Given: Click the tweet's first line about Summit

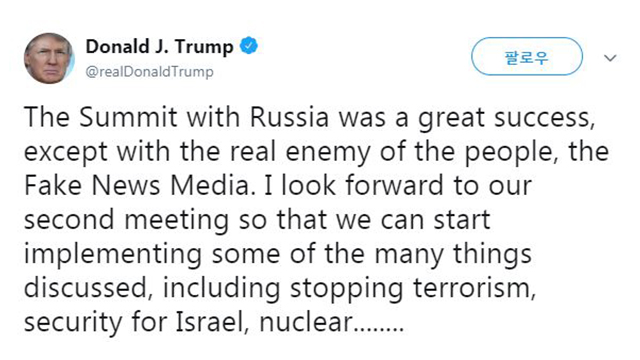Looking at the screenshot, I should (309, 118).
